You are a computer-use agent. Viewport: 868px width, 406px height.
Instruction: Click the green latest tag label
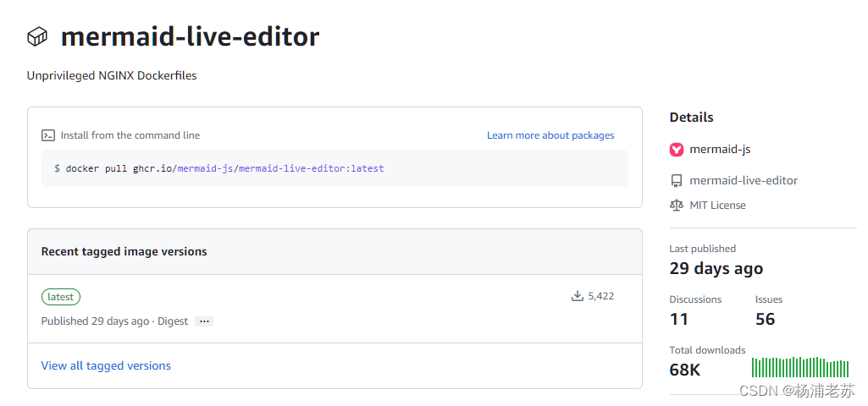tap(61, 297)
